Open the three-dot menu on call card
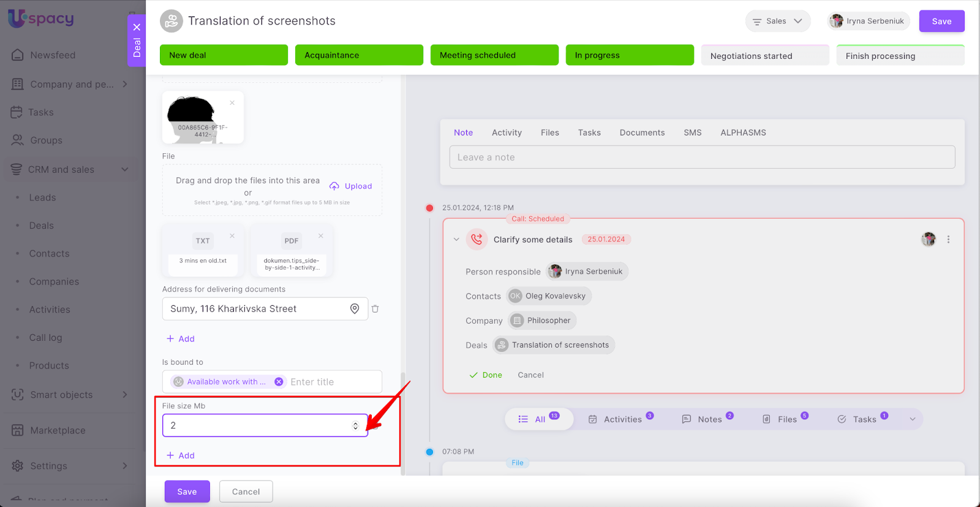The width and height of the screenshot is (980, 507). [x=948, y=240]
